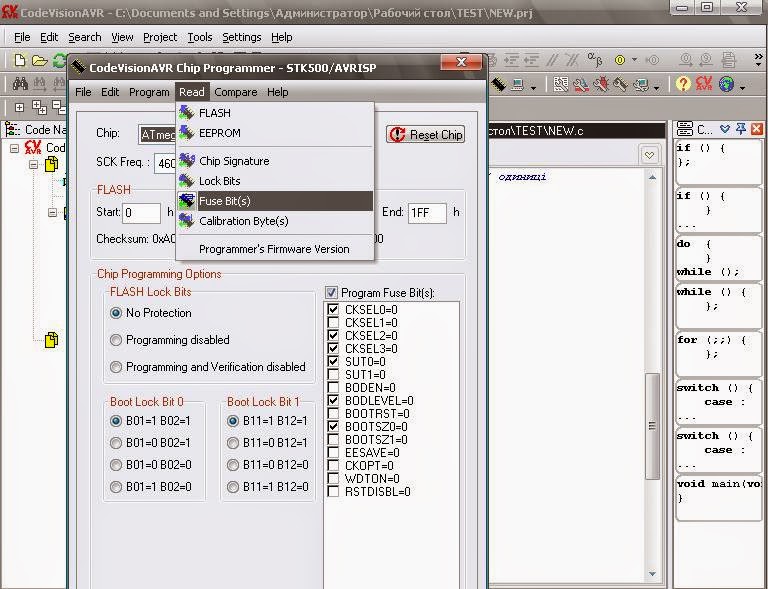Image resolution: width=768 pixels, height=589 pixels.
Task: Check the RSTDISBL=0 fuse bit
Action: tap(333, 492)
